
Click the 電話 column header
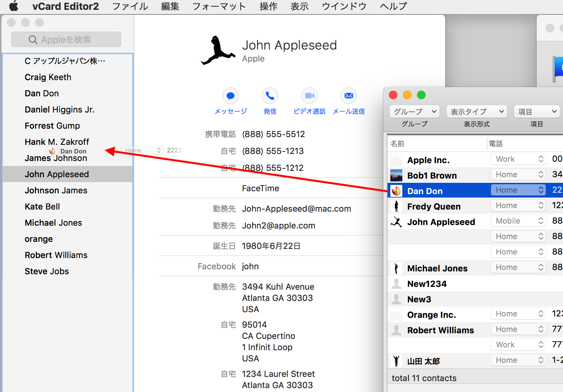coord(525,143)
